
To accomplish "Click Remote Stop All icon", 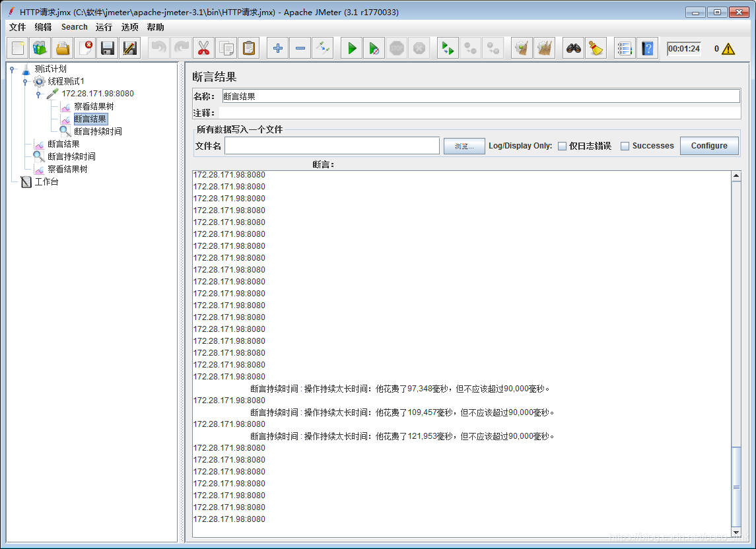I will (470, 48).
